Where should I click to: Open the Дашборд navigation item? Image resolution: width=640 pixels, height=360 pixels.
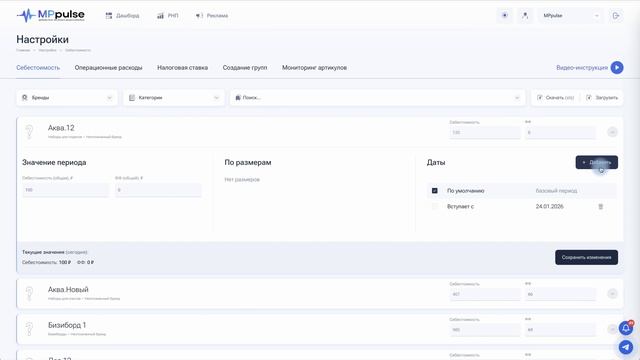coord(122,16)
